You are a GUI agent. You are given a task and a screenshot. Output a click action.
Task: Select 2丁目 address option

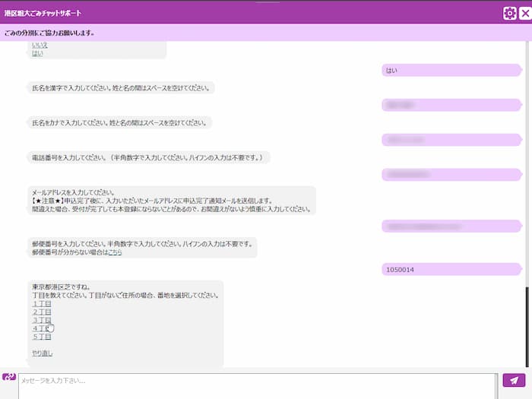(42, 312)
